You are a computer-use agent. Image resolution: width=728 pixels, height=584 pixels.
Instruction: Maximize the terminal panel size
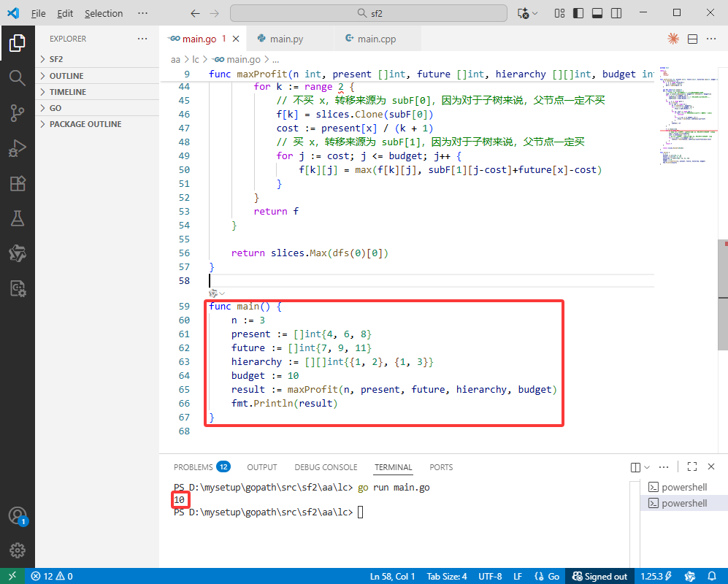pyautogui.click(x=692, y=466)
